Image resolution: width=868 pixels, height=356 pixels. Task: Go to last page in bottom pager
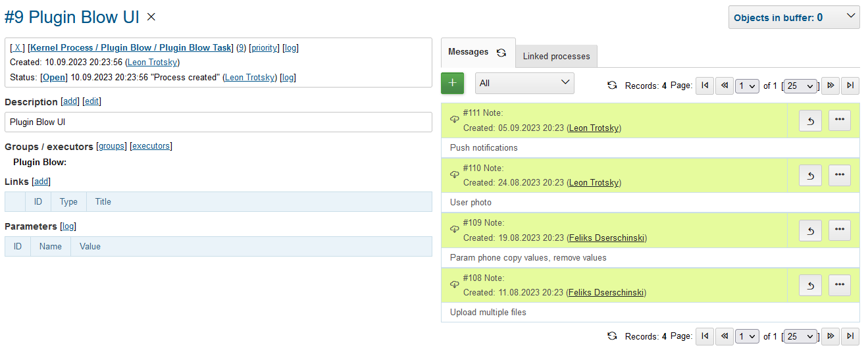click(x=850, y=336)
